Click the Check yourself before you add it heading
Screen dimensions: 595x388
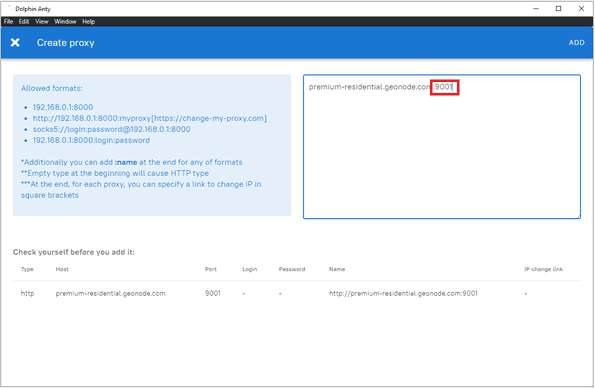(74, 252)
